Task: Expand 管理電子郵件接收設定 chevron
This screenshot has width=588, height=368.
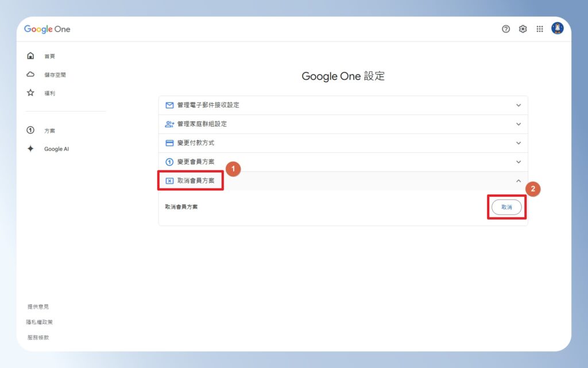Action: point(519,105)
